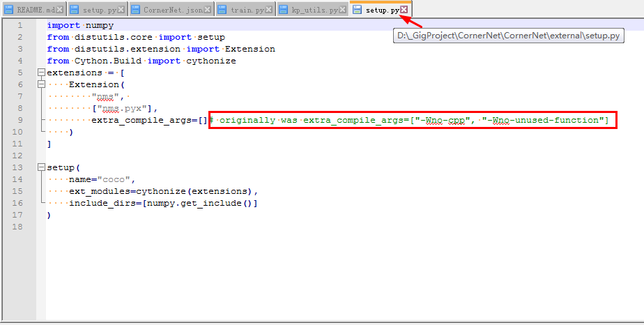644x325 pixels.
Task: Click line number 12 in the margin
Action: 17,156
